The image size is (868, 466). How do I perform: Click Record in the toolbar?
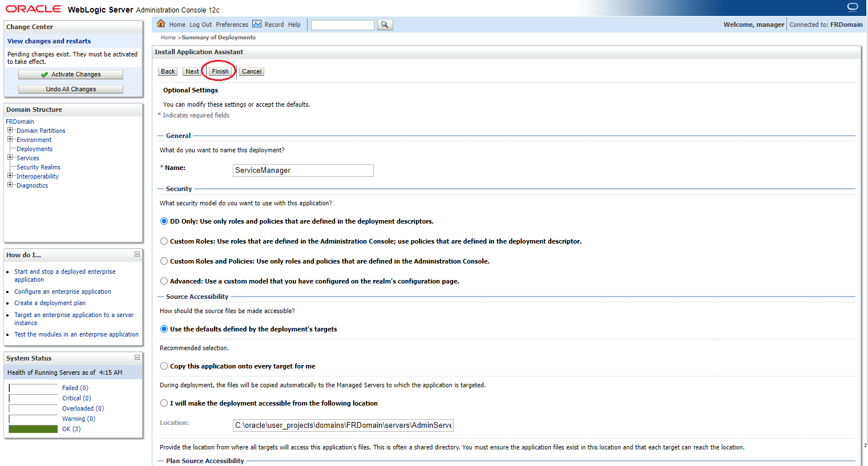274,25
